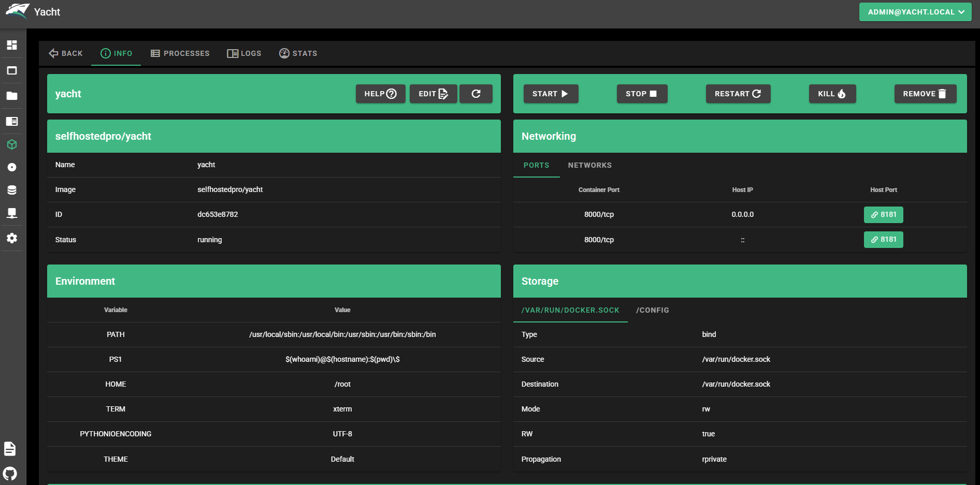Open the GitHub icon in the sidebar
The height and width of the screenshot is (485, 980).
pyautogui.click(x=10, y=474)
